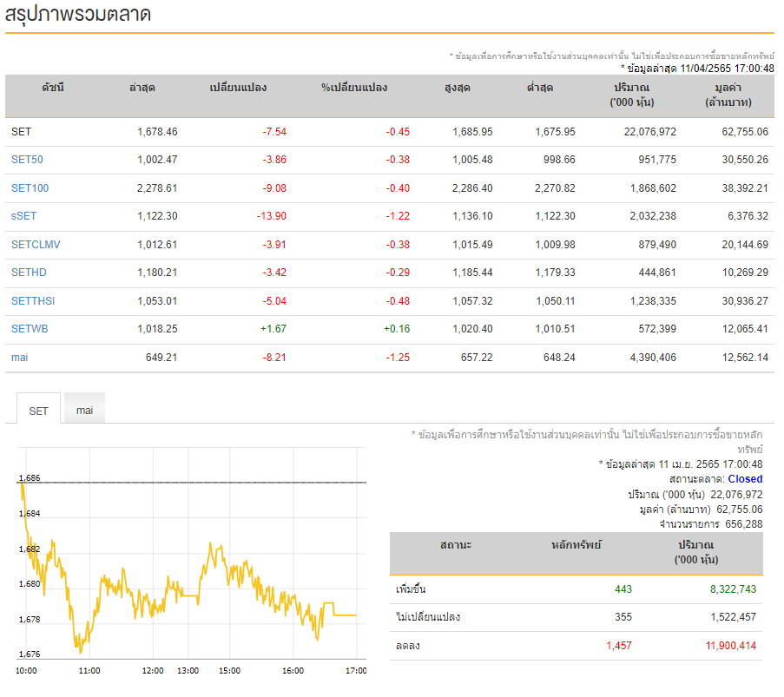Select SETHD last value 1,180.21

tap(157, 273)
